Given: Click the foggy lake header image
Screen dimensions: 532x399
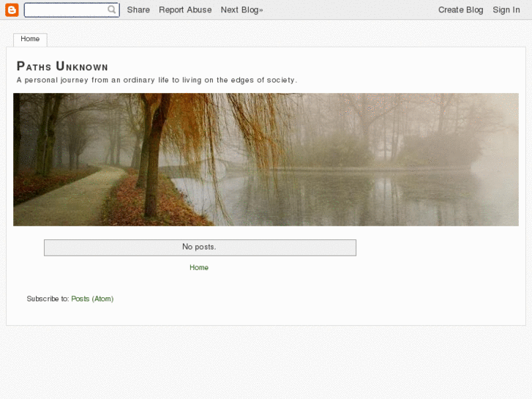Looking at the screenshot, I should tap(266, 160).
